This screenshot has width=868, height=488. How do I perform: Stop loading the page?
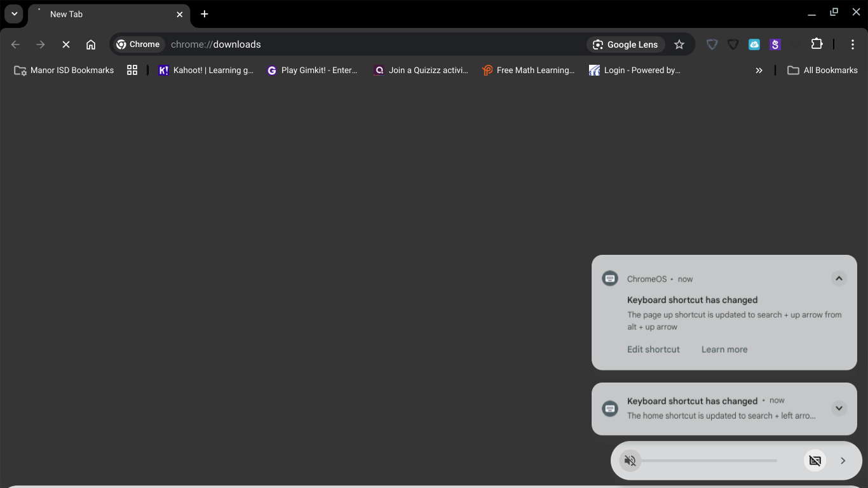[66, 44]
